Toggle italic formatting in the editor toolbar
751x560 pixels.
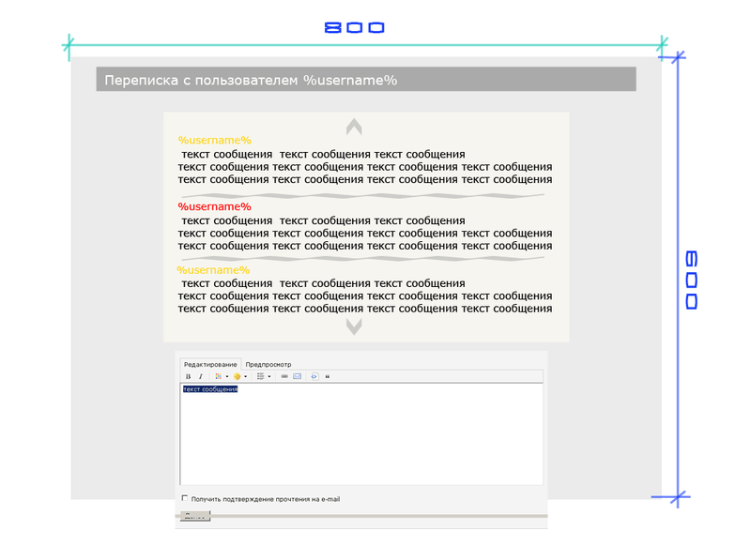pos(201,376)
